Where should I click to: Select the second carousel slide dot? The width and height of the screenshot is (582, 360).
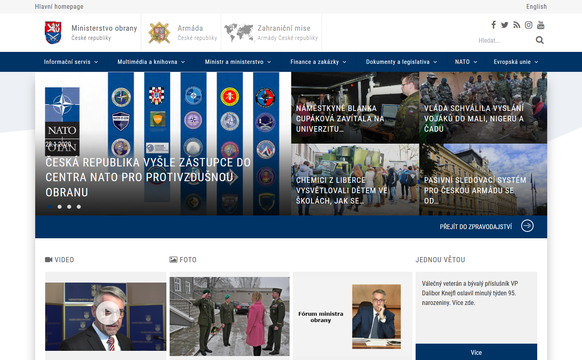click(60, 207)
